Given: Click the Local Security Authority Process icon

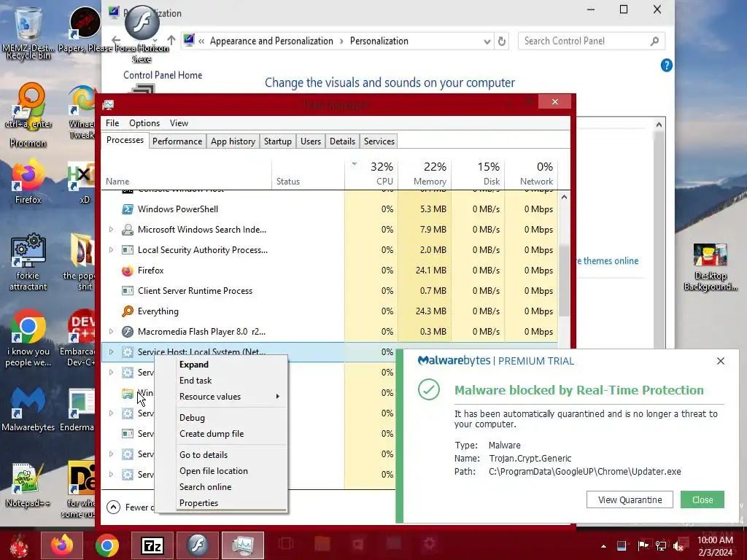Looking at the screenshot, I should tap(127, 250).
